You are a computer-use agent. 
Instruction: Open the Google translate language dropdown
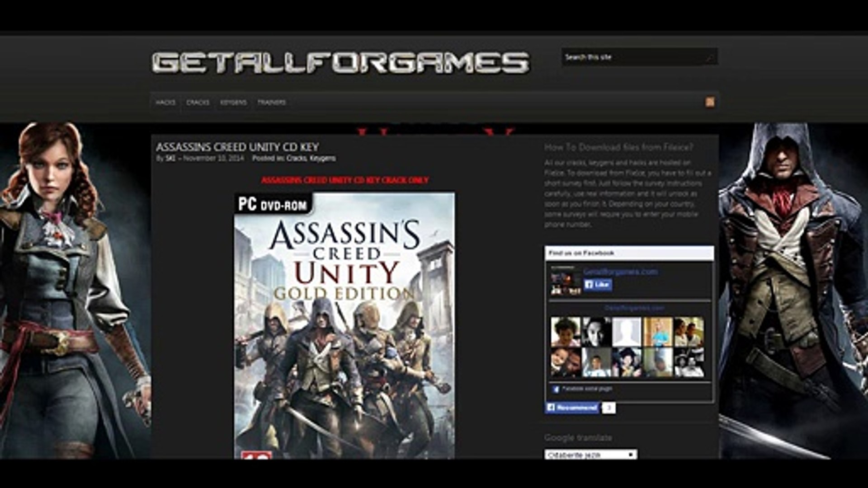click(590, 455)
